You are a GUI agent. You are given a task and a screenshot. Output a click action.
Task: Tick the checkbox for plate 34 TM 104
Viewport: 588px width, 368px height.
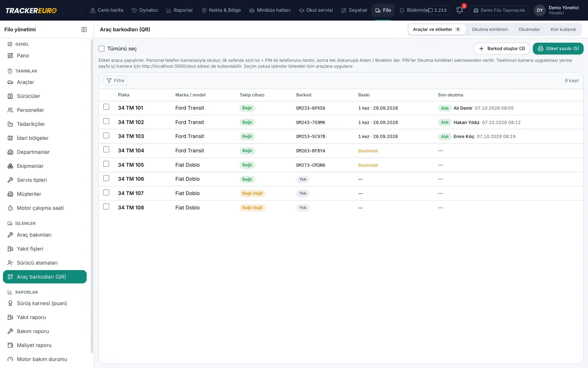pos(106,149)
